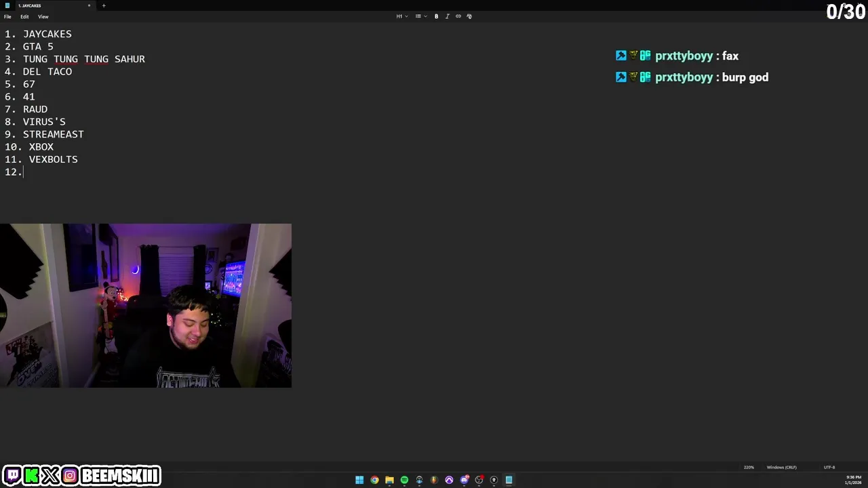Open the list style dropdown
This screenshot has height=488, width=868.
pos(420,16)
